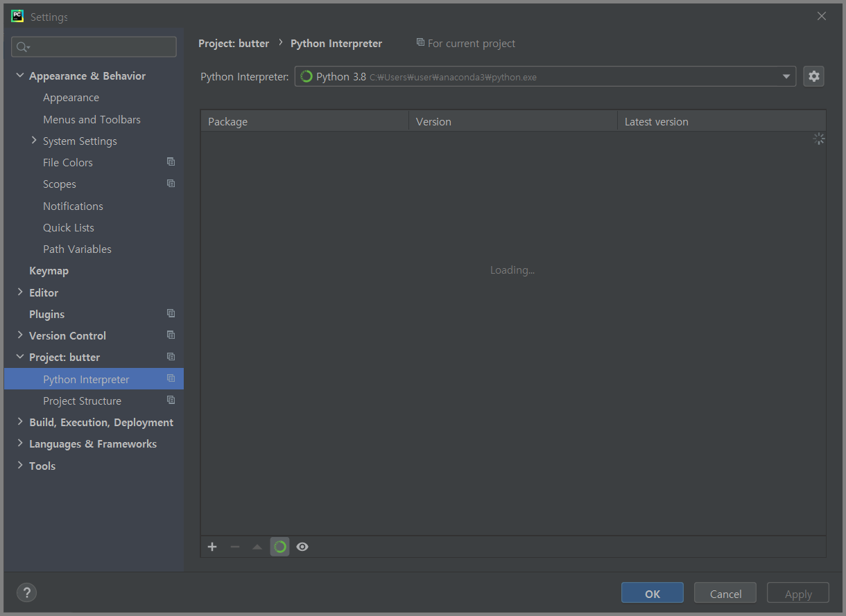Click the green Conda package manager toggle

[280, 547]
